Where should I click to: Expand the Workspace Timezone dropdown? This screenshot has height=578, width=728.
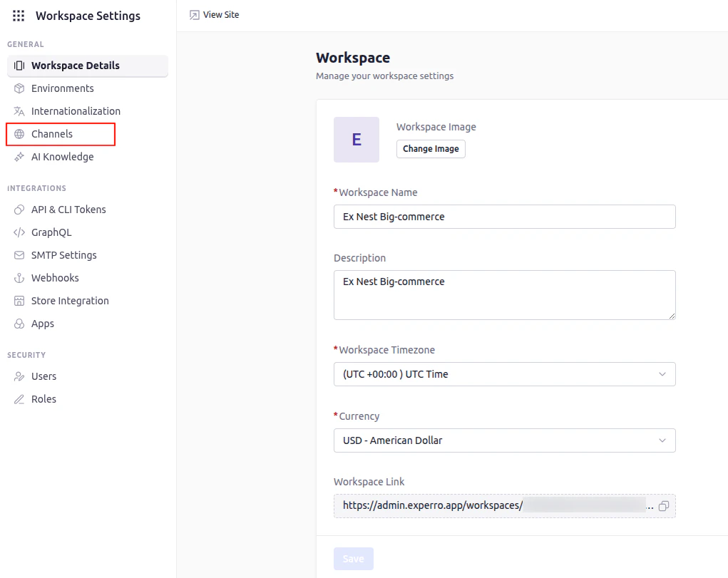[504, 374]
